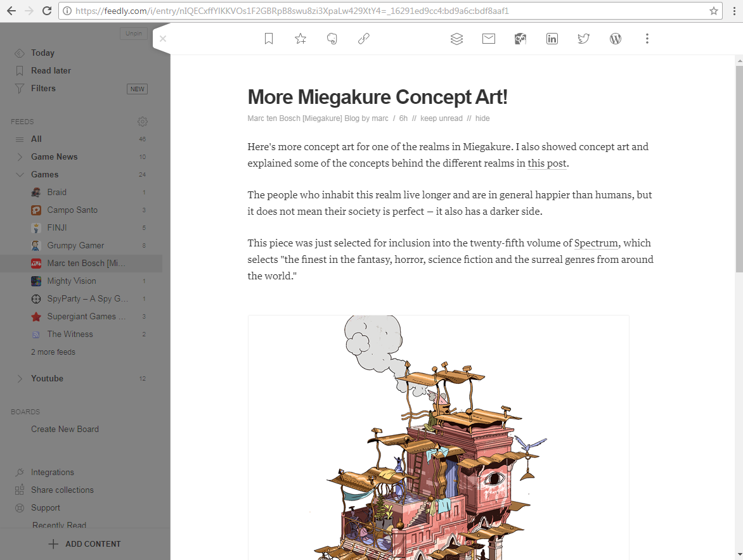Image resolution: width=743 pixels, height=560 pixels.
Task: Open the Today view
Action: coord(42,53)
